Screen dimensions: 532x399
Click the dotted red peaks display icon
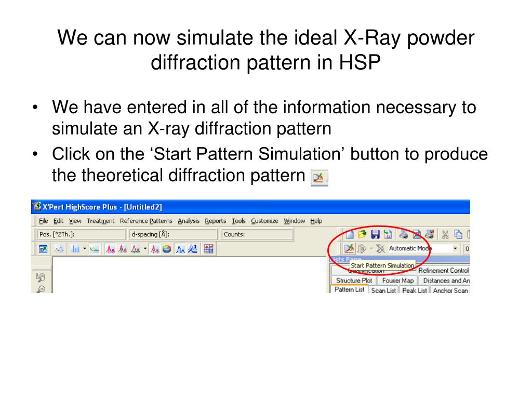[x=59, y=249]
